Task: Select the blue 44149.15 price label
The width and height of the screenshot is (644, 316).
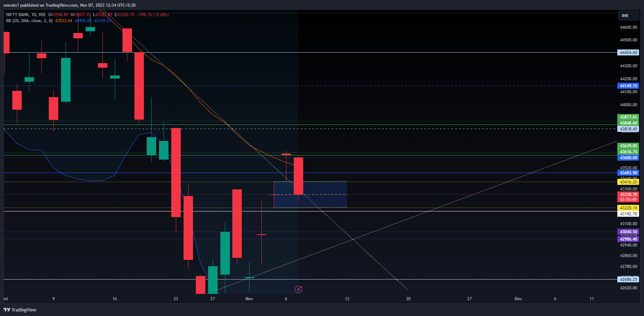Action: (x=628, y=86)
